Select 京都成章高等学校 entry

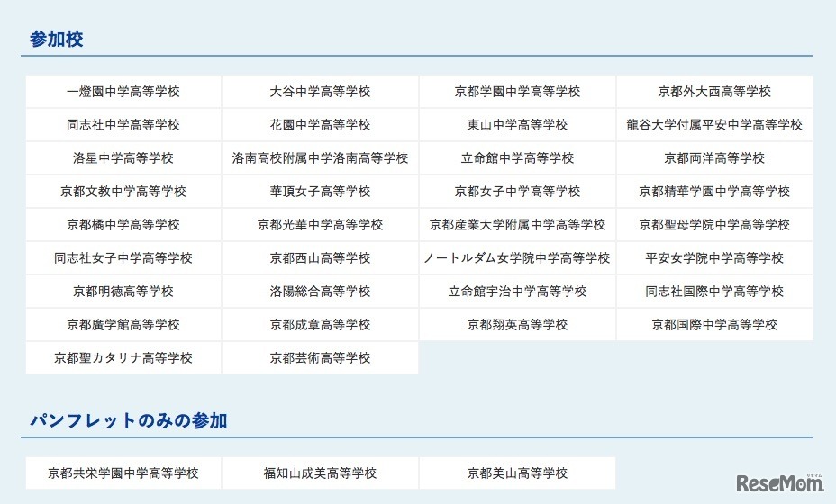[x=320, y=325]
